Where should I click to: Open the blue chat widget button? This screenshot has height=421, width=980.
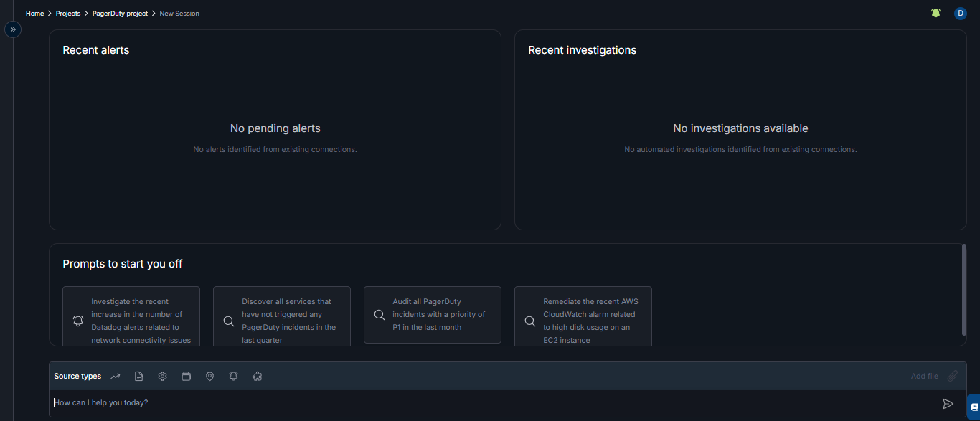tap(974, 407)
